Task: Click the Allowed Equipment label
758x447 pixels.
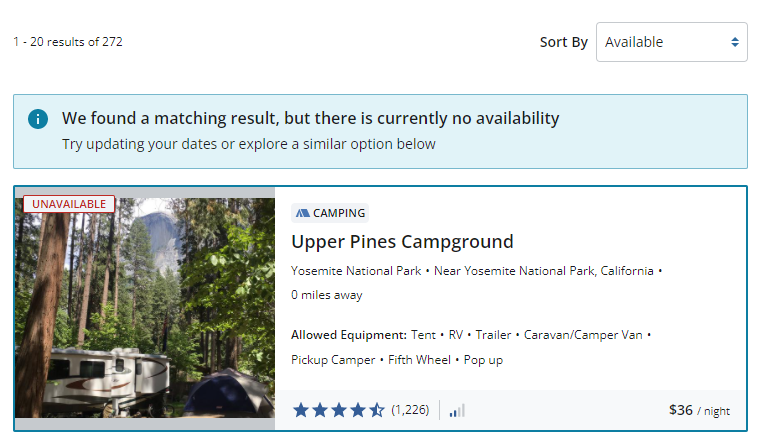Action: [349, 335]
